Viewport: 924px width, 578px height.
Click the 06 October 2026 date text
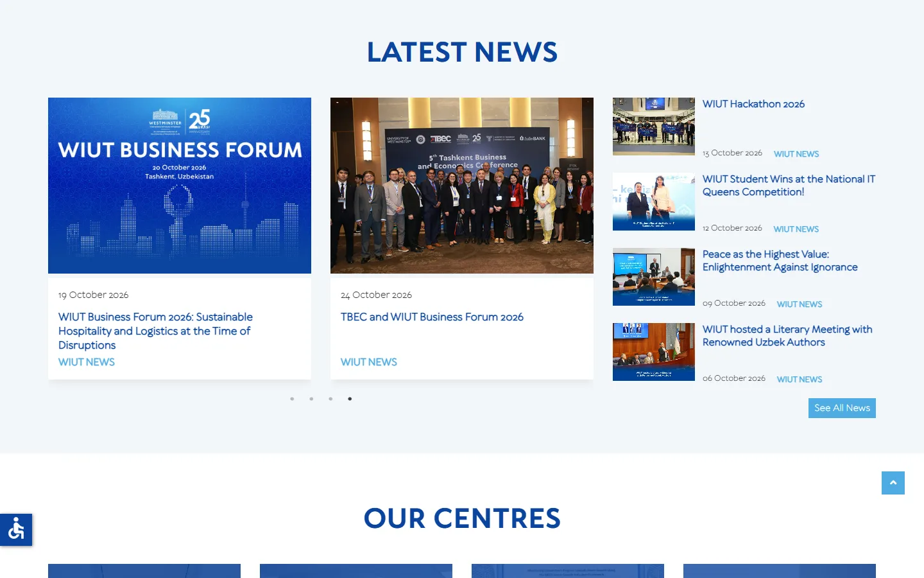point(734,378)
